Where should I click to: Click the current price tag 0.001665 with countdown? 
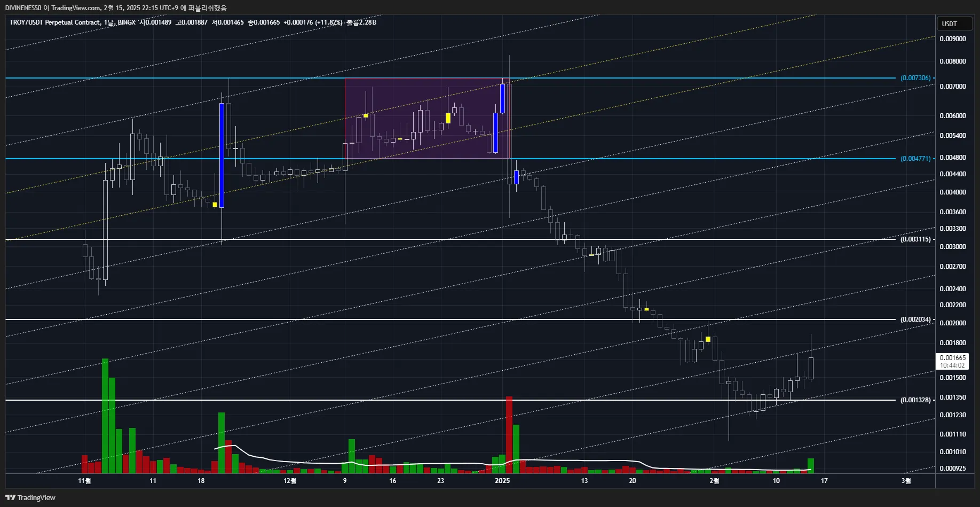(953, 362)
